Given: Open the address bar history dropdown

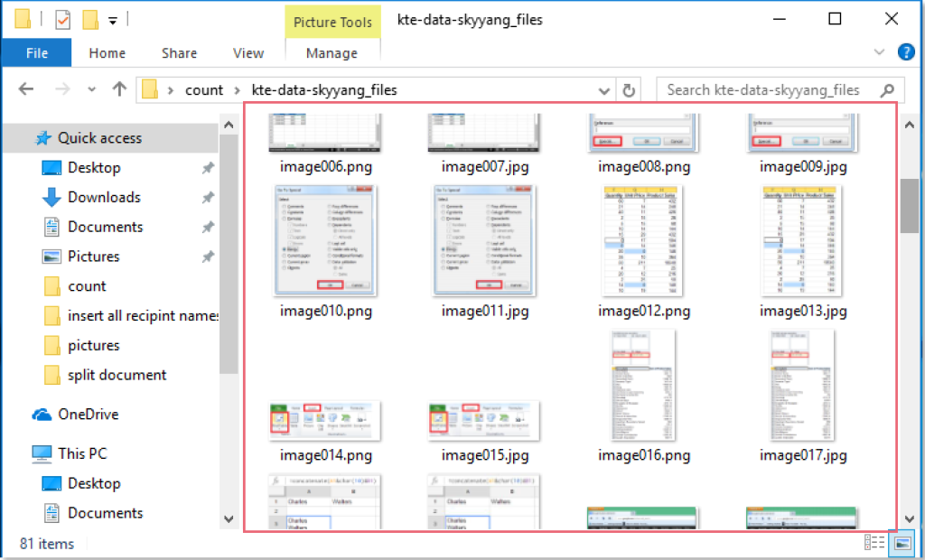Looking at the screenshot, I should pyautogui.click(x=603, y=89).
